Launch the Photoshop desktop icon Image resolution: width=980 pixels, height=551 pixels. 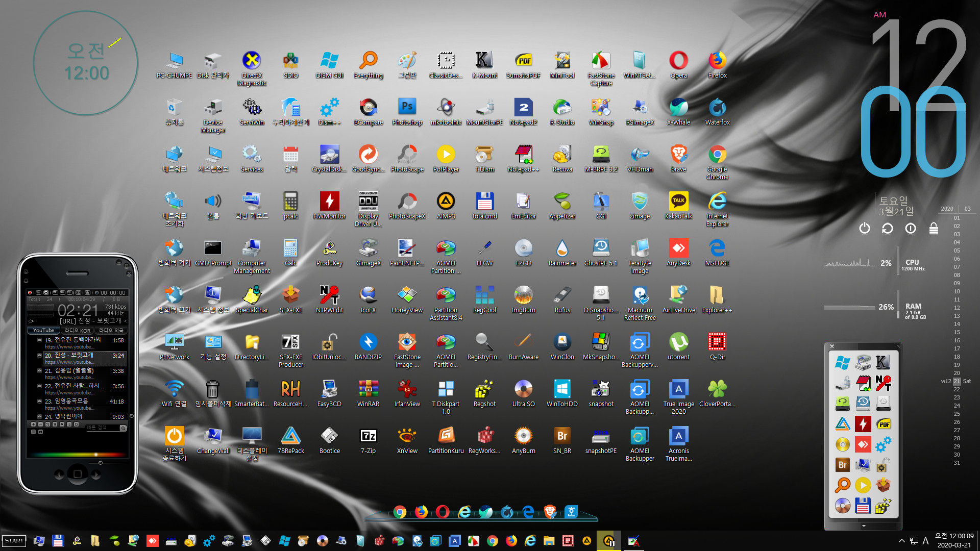[x=407, y=112]
